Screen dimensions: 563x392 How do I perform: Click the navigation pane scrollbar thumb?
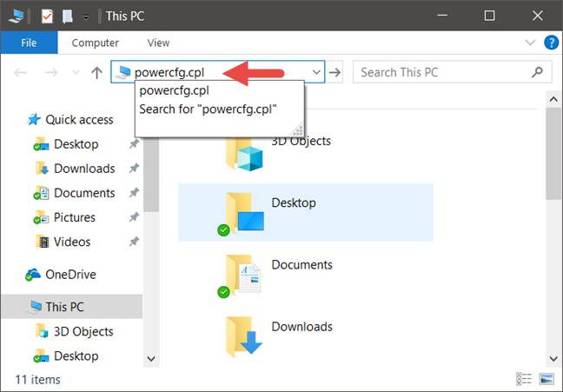(x=151, y=175)
